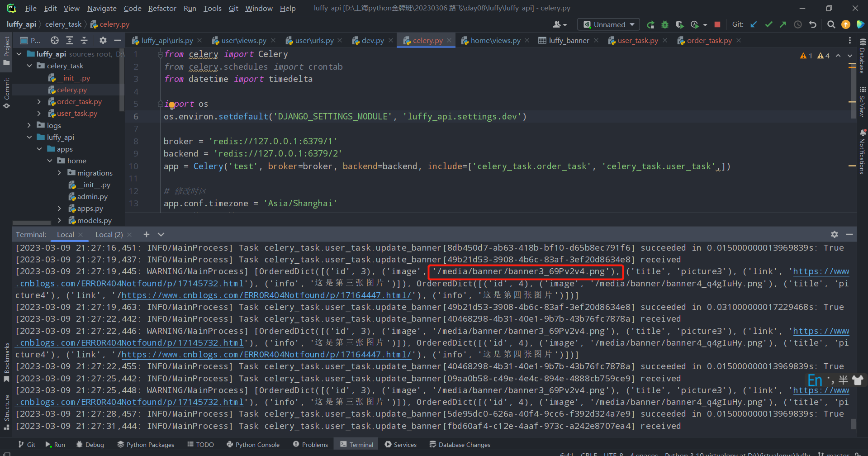Open the TODO tool window
Screen dimensions: 868x456
(x=200, y=445)
